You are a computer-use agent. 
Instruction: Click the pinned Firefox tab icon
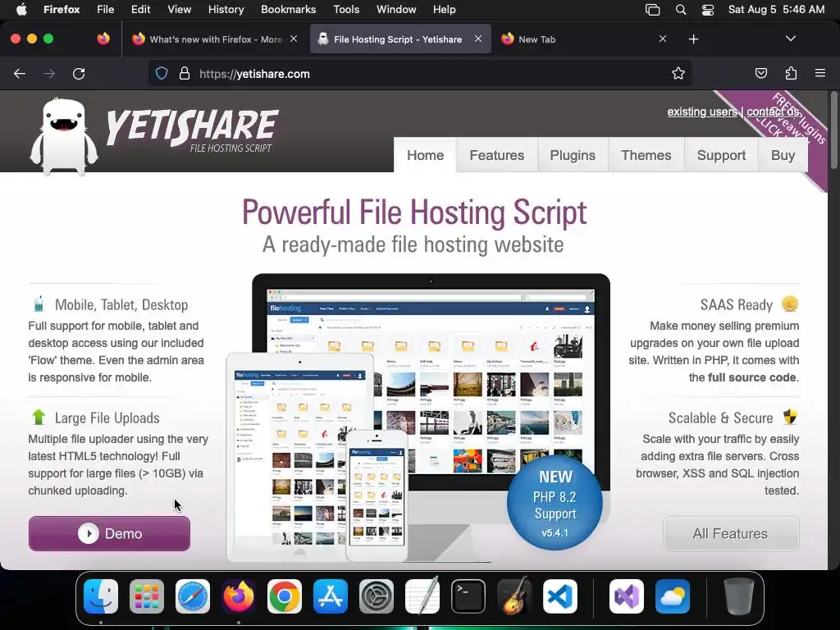coord(103,39)
